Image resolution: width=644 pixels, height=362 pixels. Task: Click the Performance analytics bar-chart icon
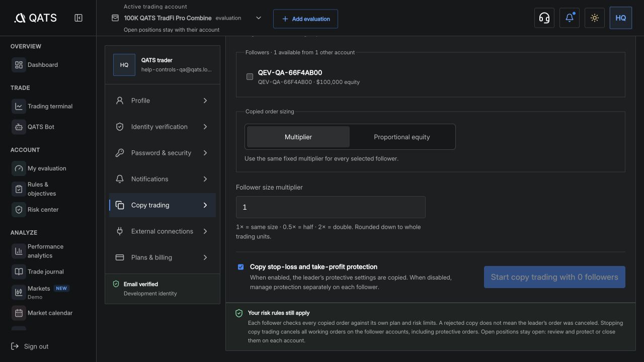(x=19, y=251)
